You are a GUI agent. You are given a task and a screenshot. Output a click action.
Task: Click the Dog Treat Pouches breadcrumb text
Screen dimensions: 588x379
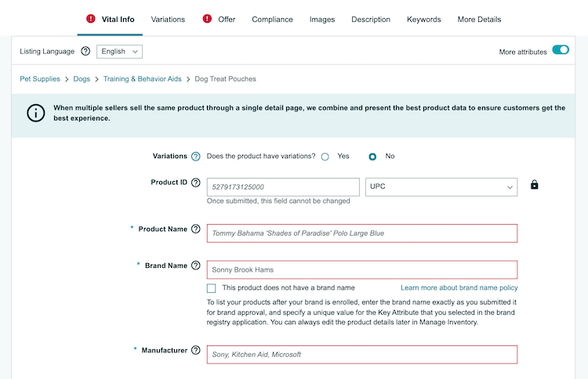tap(225, 78)
